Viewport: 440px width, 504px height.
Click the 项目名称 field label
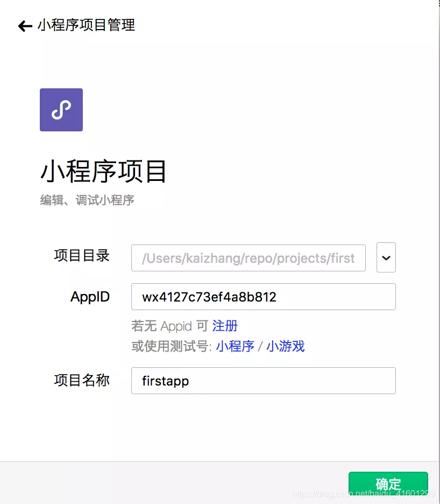point(81,381)
